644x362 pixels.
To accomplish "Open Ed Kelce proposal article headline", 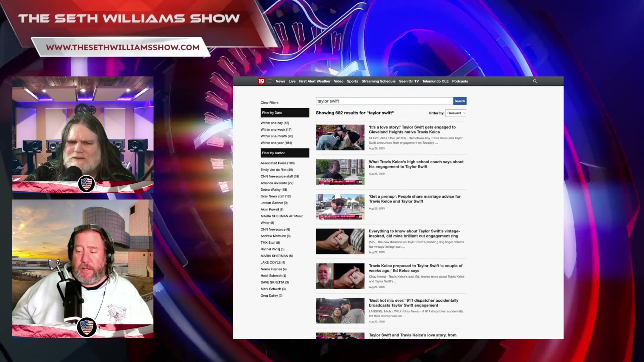I will pos(416,268).
